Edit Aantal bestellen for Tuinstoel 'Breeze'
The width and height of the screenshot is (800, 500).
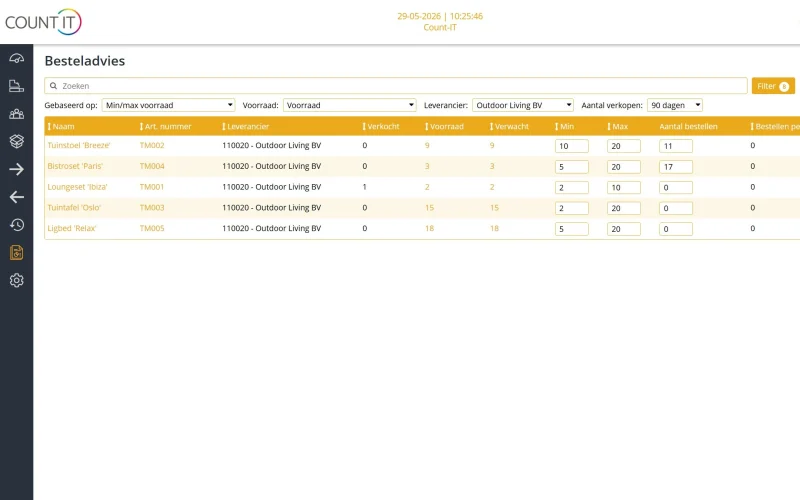(x=676, y=146)
